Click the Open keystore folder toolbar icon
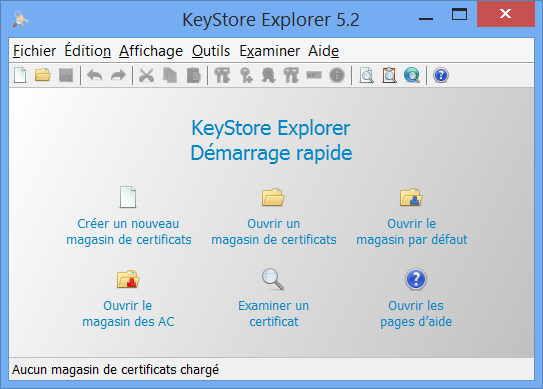The image size is (543, 389). pyautogui.click(x=43, y=75)
